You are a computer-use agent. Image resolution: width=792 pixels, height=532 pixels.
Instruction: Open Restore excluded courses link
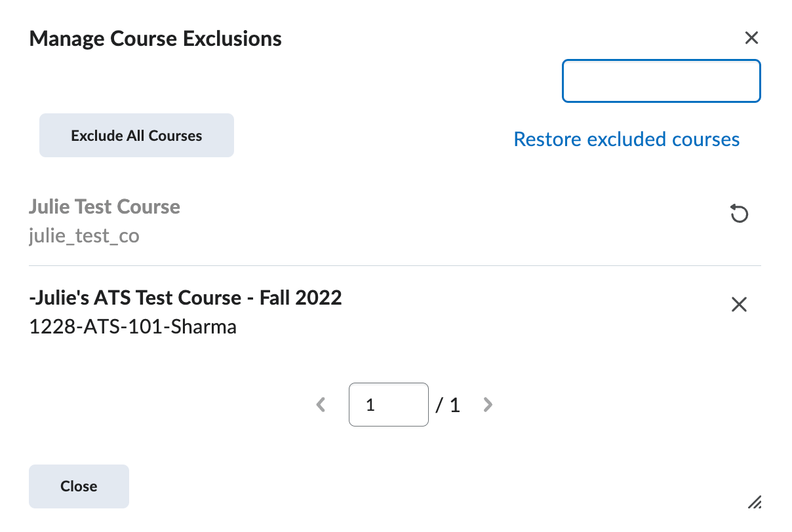[626, 139]
